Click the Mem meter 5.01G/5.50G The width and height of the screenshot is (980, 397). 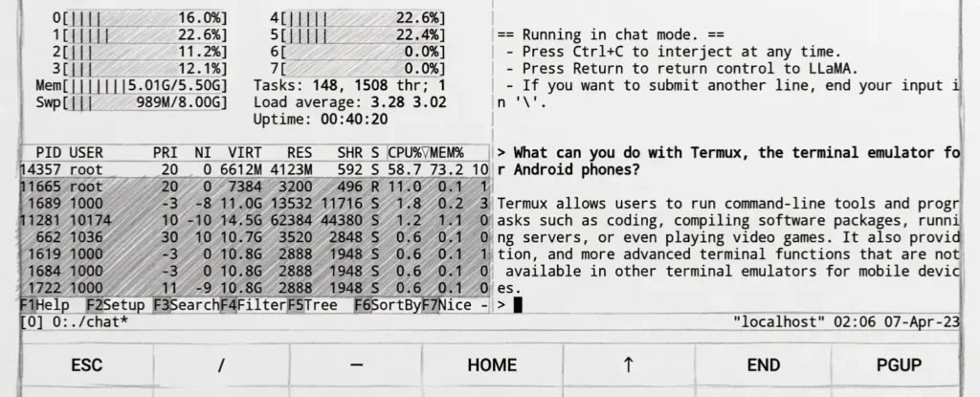coord(132,86)
